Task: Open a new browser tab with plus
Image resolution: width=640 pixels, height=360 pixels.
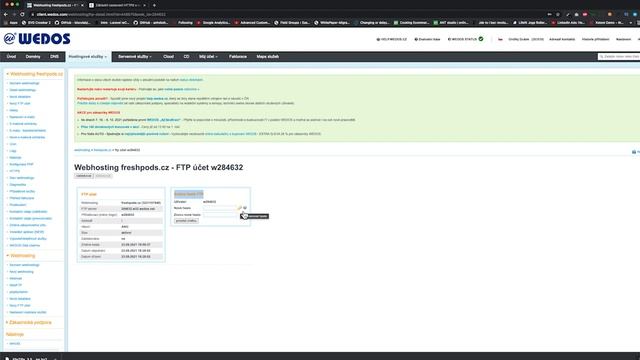Action: coord(154,5)
